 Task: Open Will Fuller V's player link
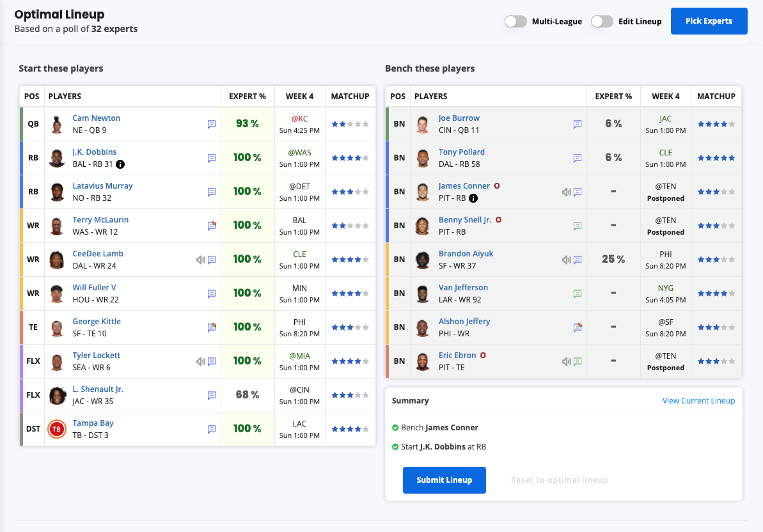tap(95, 287)
